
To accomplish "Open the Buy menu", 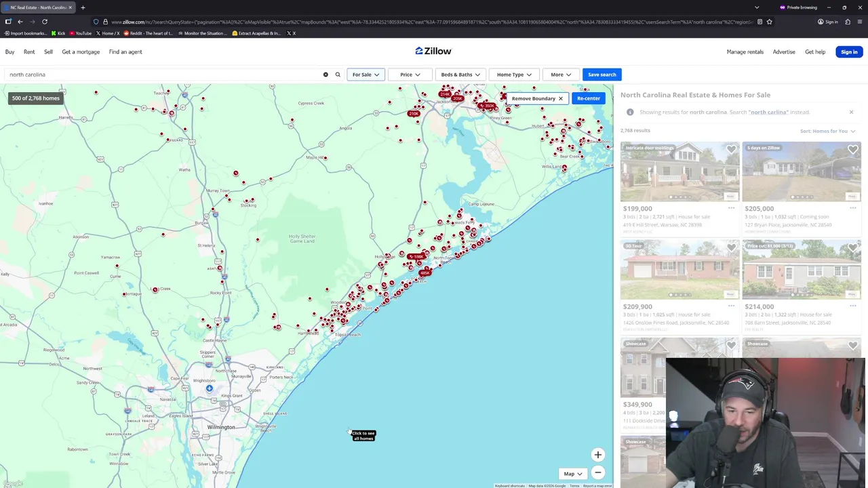I will coord(10,52).
